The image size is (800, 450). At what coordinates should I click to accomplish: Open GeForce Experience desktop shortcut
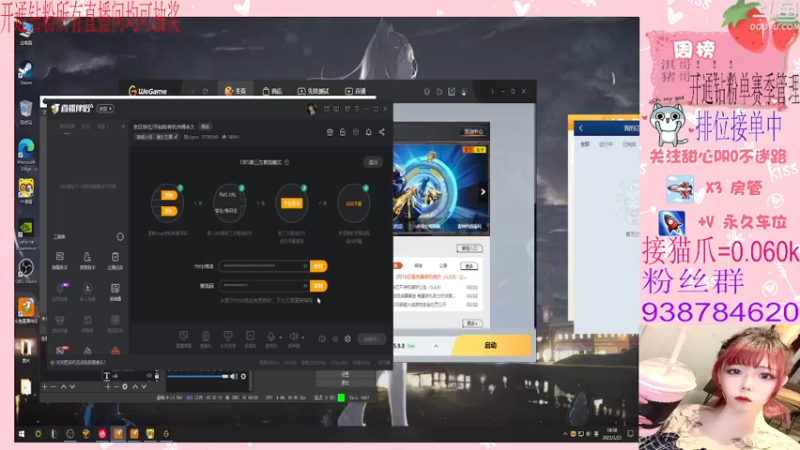(26, 235)
